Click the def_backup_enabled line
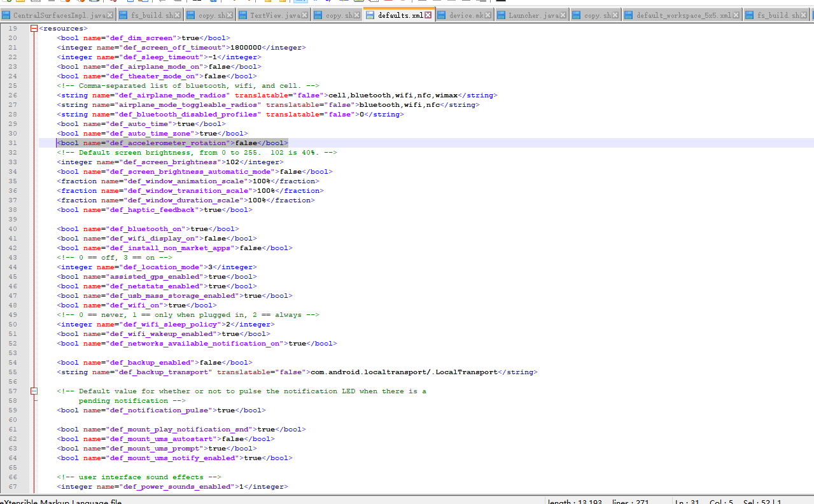The image size is (814, 504). 154,363
